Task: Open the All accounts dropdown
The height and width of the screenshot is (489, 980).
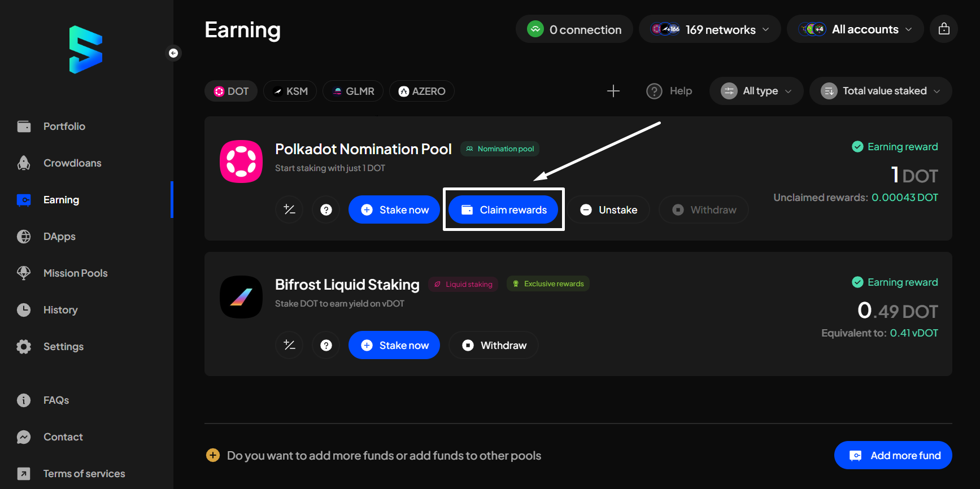Action: tap(855, 29)
